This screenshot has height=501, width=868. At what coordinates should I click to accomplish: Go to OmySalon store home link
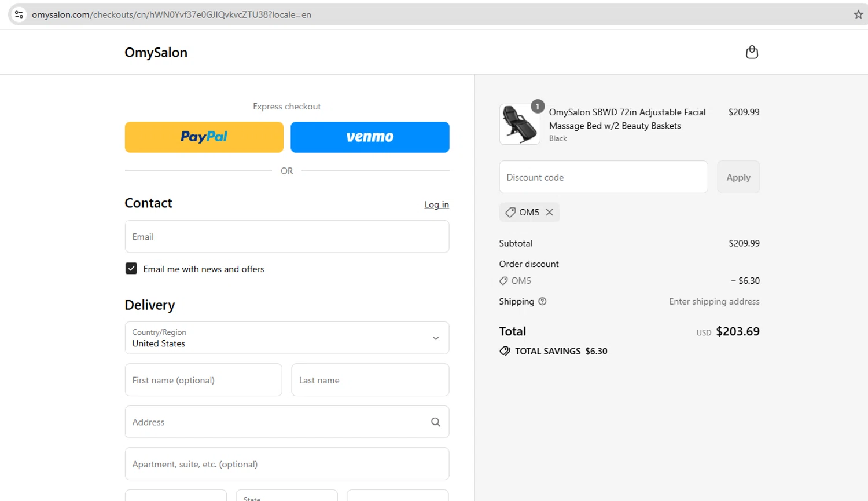[x=156, y=52]
